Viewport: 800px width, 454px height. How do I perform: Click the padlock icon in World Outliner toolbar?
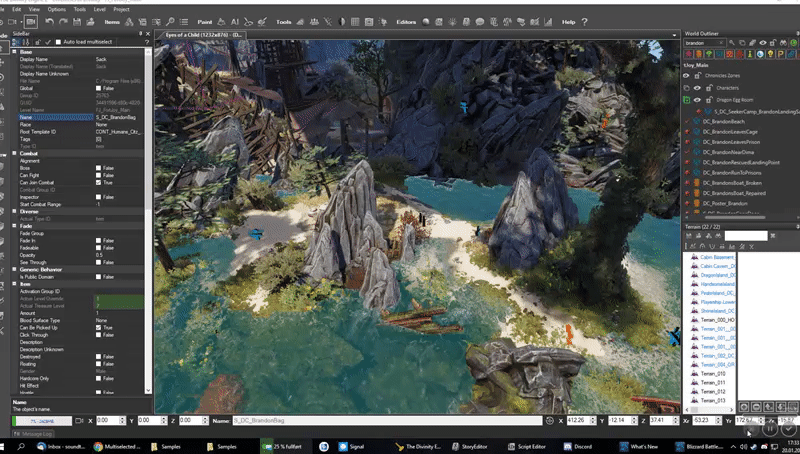tap(773, 43)
